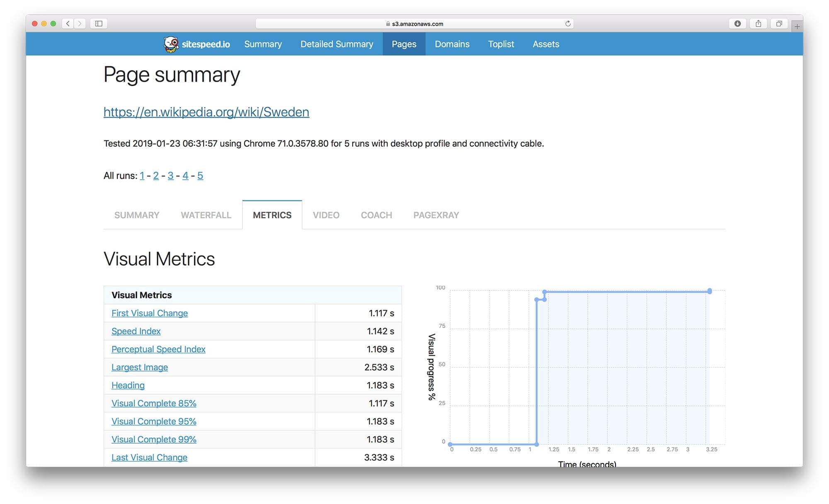829x504 pixels.
Task: Open Detailed Summary in navigation bar
Action: click(x=337, y=44)
